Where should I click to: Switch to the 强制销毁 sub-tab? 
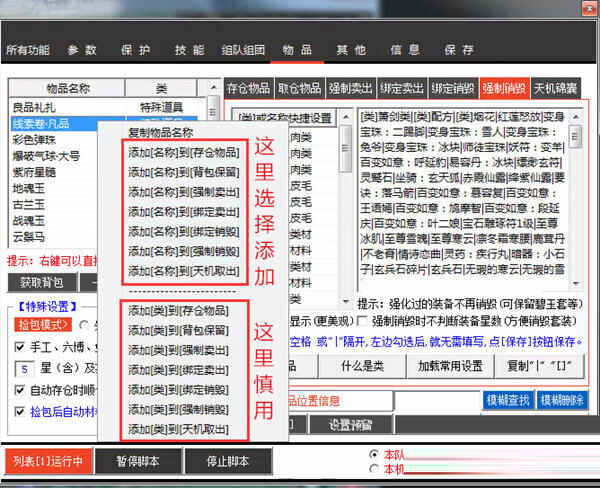coord(504,88)
